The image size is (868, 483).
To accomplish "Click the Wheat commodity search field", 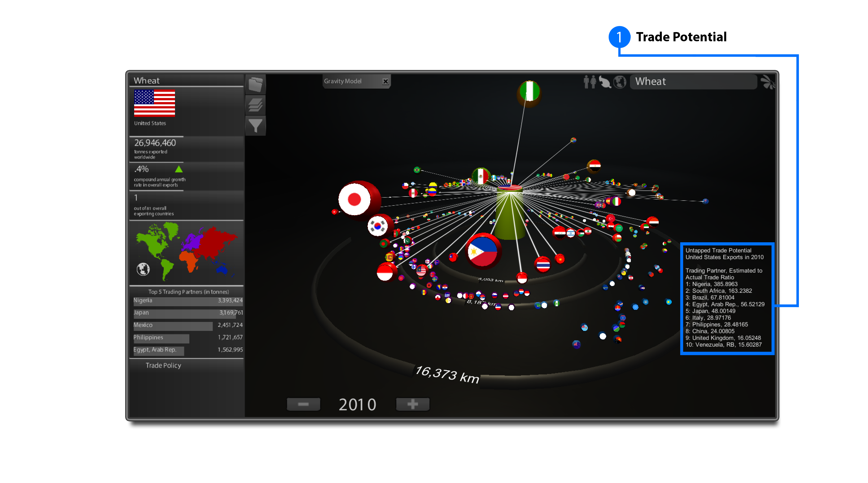I will (x=693, y=82).
